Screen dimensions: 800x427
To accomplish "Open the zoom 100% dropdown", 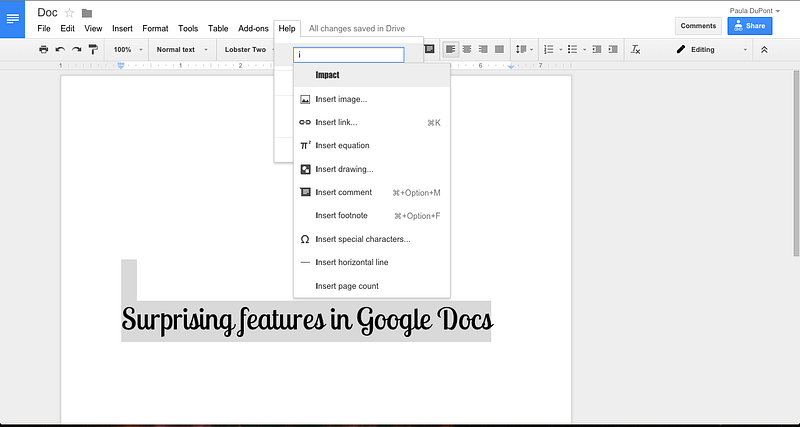I will [x=127, y=49].
